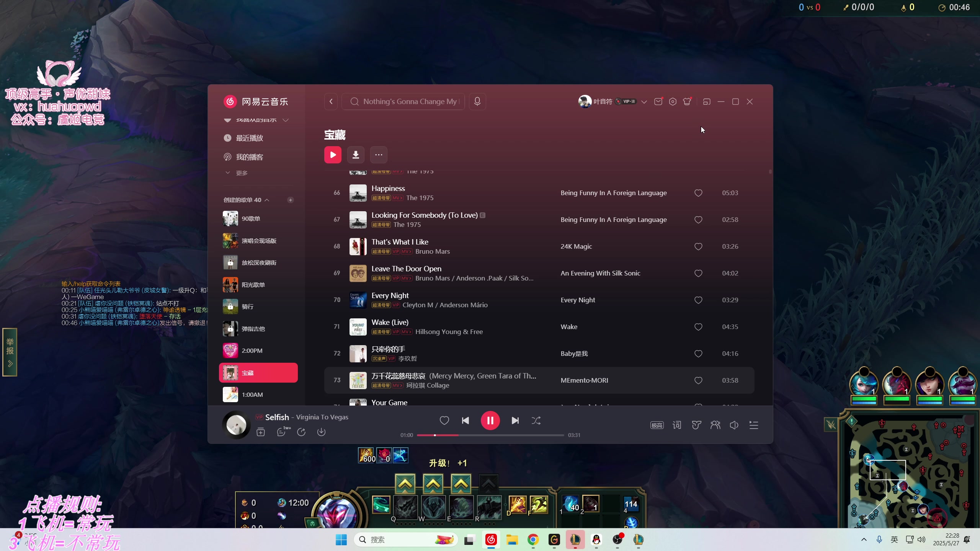Like the currently playing song Selfish
Viewport: 980px width, 551px height.
click(x=444, y=421)
